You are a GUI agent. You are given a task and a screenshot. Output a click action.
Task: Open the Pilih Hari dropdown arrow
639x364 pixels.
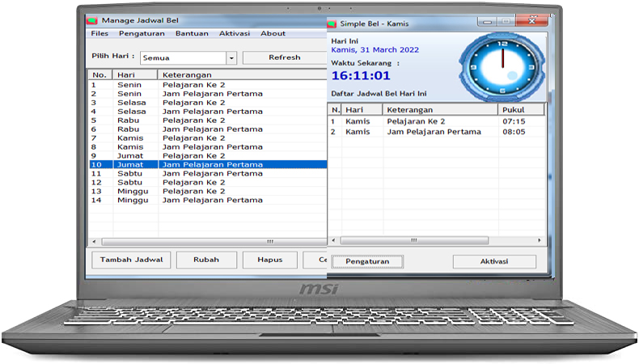231,58
